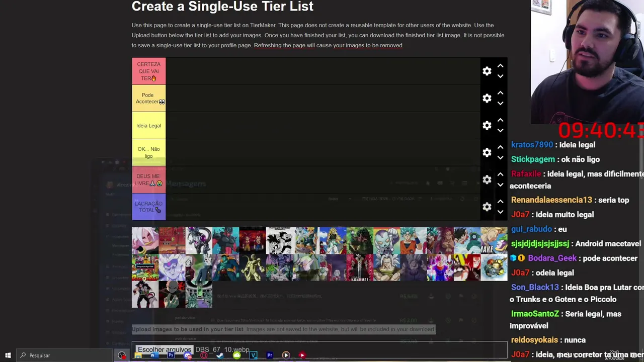Select the black-and-white manga Goku image

pyautogui.click(x=279, y=240)
